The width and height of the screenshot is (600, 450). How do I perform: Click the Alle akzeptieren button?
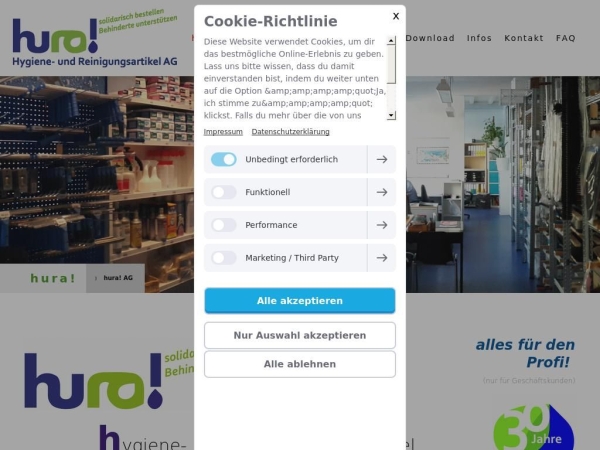300,301
